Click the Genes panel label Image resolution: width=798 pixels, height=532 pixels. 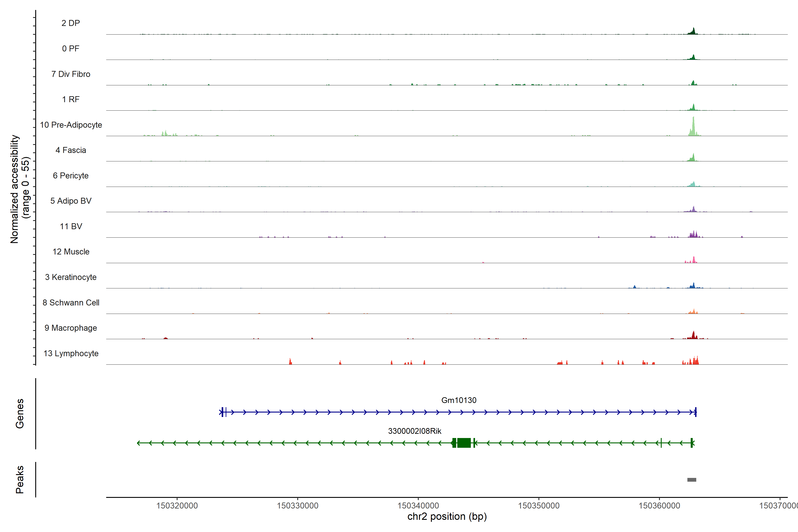pyautogui.click(x=20, y=413)
